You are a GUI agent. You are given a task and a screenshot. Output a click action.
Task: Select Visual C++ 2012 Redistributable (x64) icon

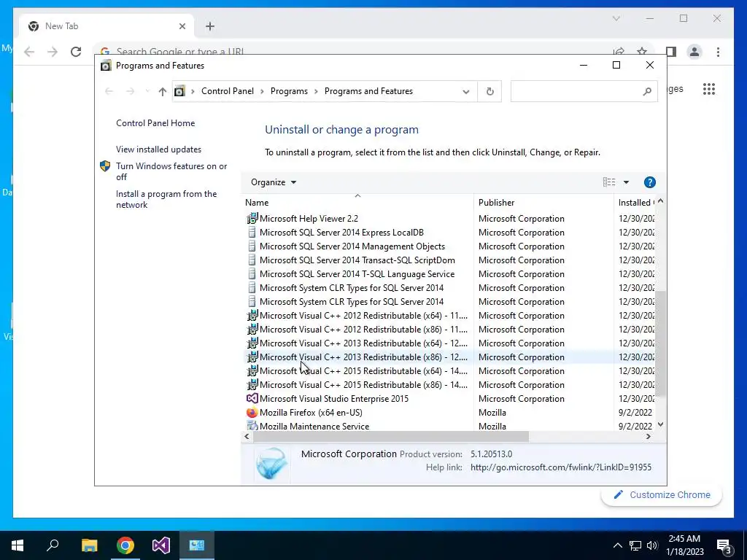point(252,315)
